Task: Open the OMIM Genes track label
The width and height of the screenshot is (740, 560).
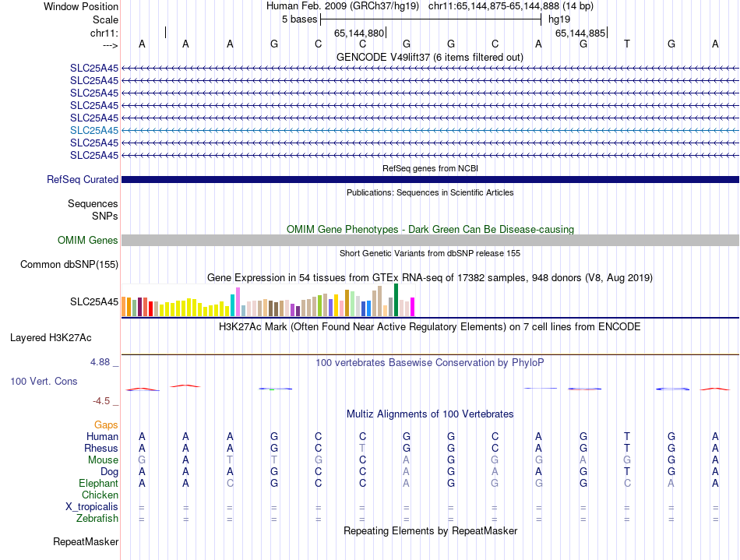Action: [87, 240]
